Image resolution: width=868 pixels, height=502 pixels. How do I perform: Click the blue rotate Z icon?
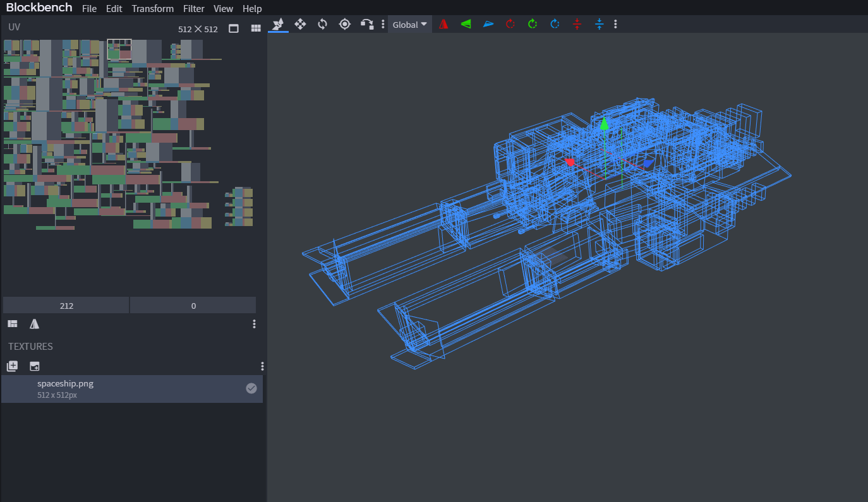pos(555,24)
